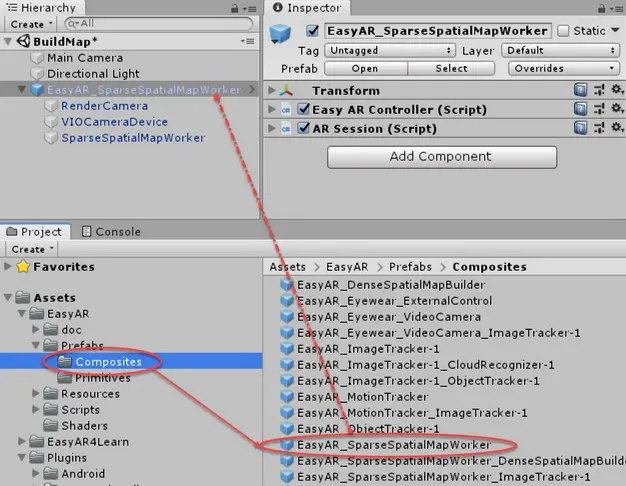Switch to the Inspector tab
Image resolution: width=626 pixels, height=486 pixels.
pyautogui.click(x=307, y=8)
